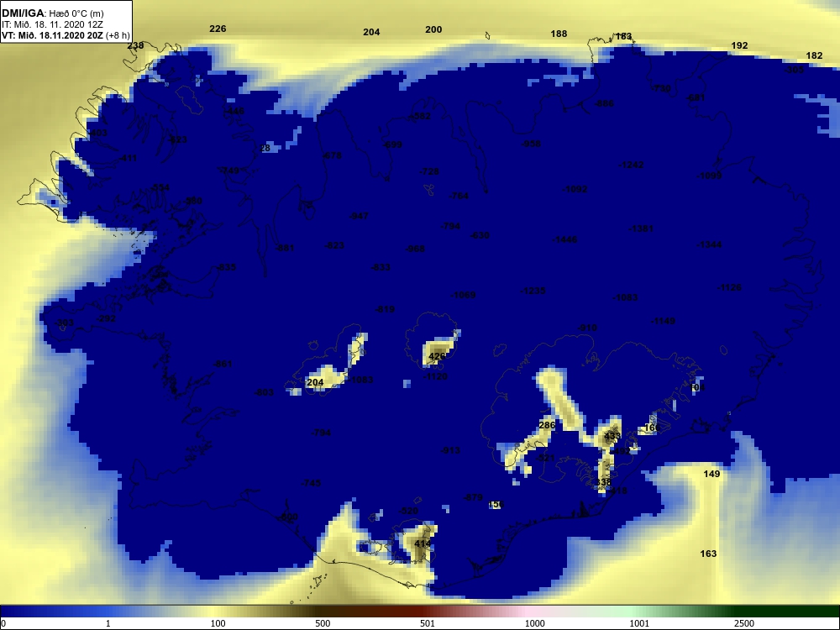Click the -1099 label in the east
The width and height of the screenshot is (840, 630).
pyautogui.click(x=709, y=176)
